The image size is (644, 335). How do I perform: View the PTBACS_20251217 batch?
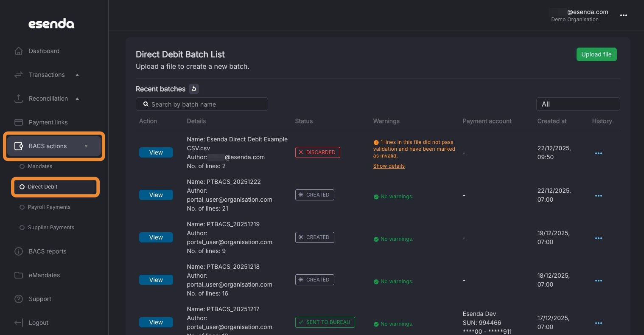(x=156, y=322)
